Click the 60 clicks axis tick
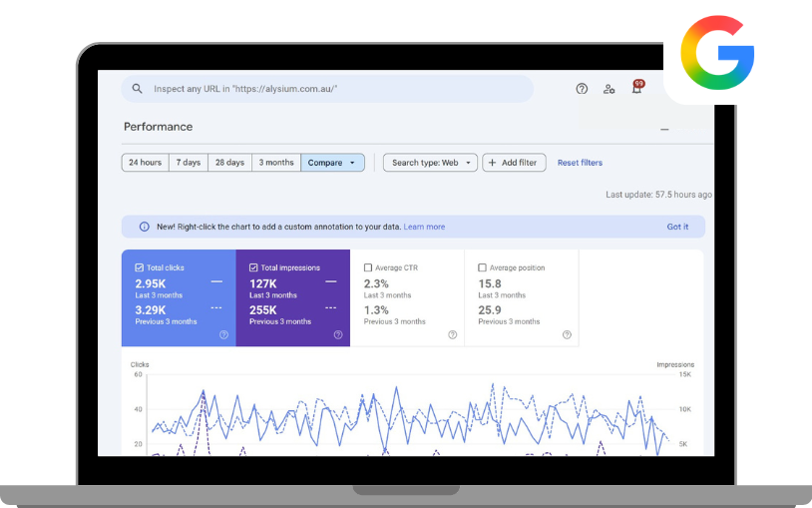 (138, 374)
